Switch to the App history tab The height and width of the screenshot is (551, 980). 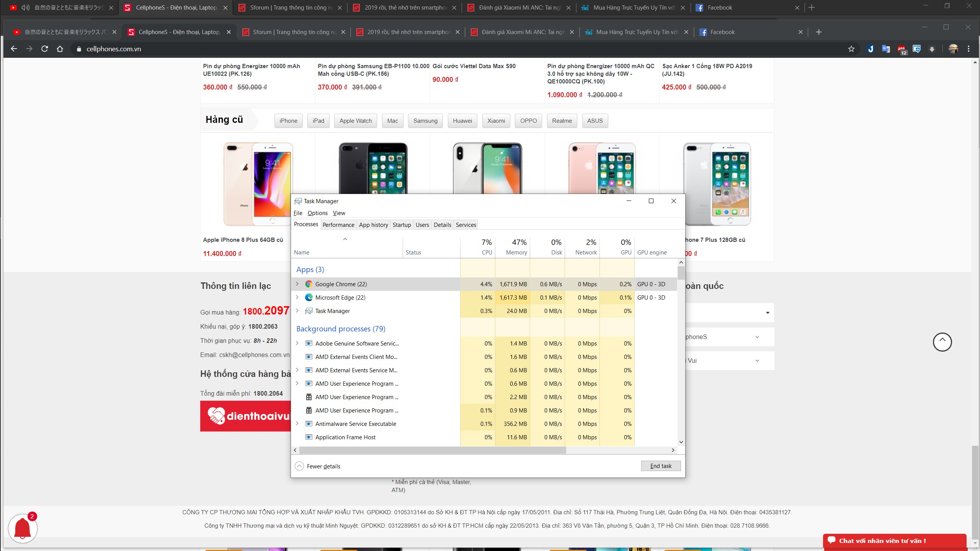[374, 225]
